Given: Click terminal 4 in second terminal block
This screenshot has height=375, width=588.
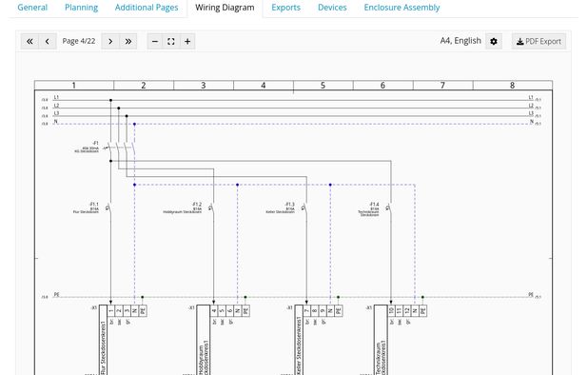Looking at the screenshot, I should click(x=214, y=310).
